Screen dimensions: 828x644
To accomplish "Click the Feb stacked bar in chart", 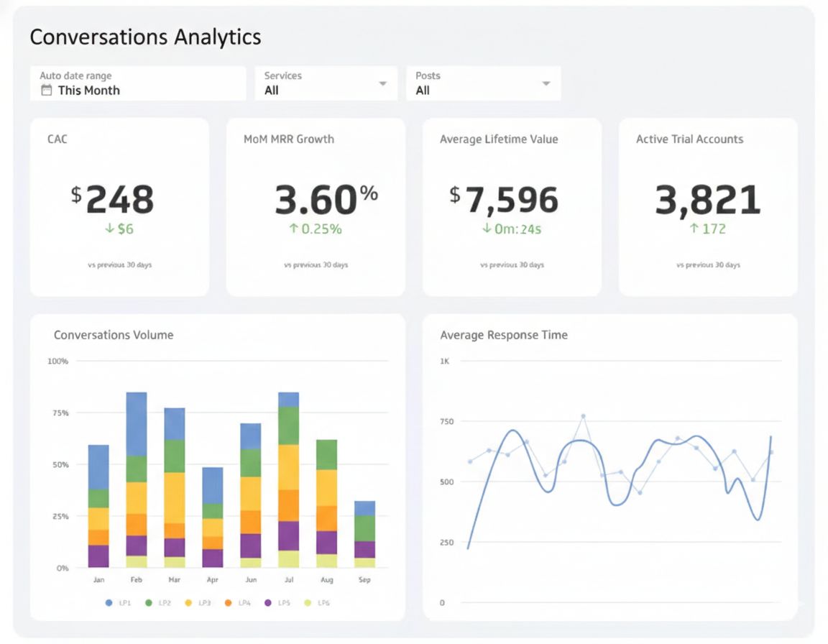I will (137, 479).
